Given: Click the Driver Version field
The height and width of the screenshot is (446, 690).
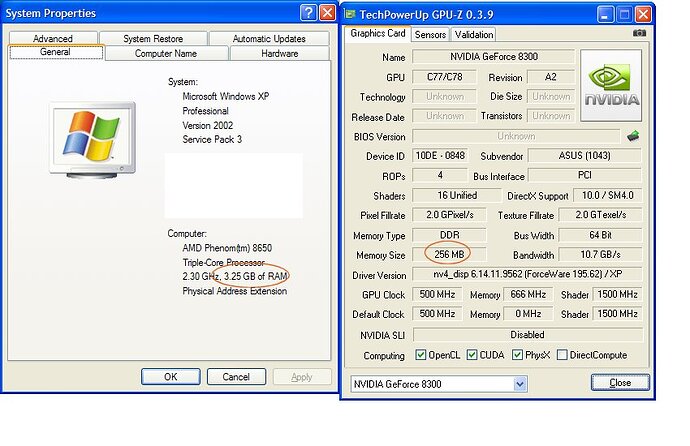Looking at the screenshot, I should click(527, 274).
